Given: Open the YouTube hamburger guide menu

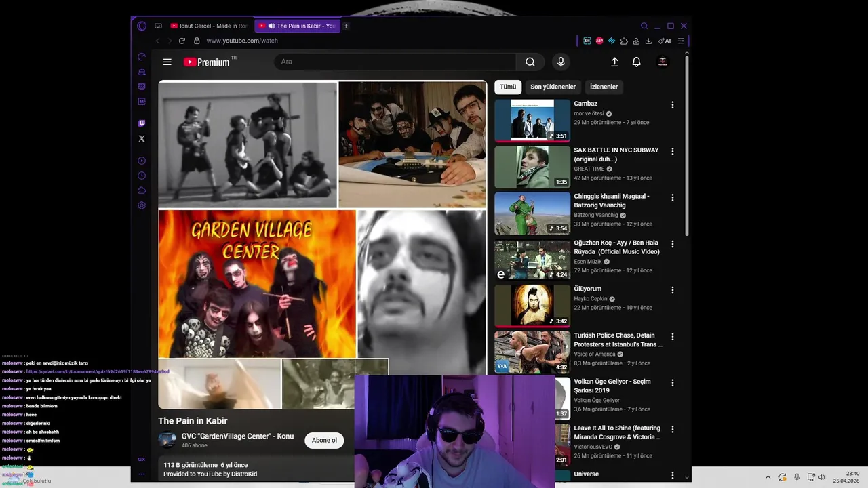Looking at the screenshot, I should point(167,62).
